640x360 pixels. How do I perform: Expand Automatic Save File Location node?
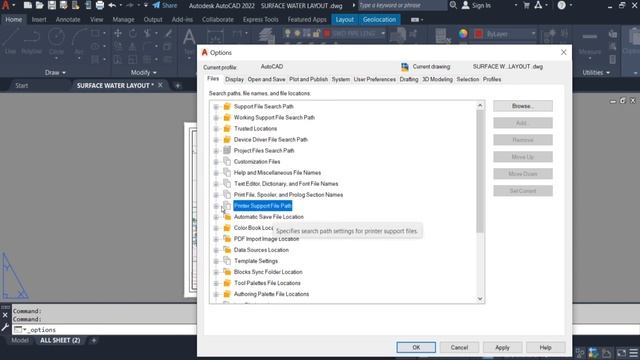[x=216, y=217]
